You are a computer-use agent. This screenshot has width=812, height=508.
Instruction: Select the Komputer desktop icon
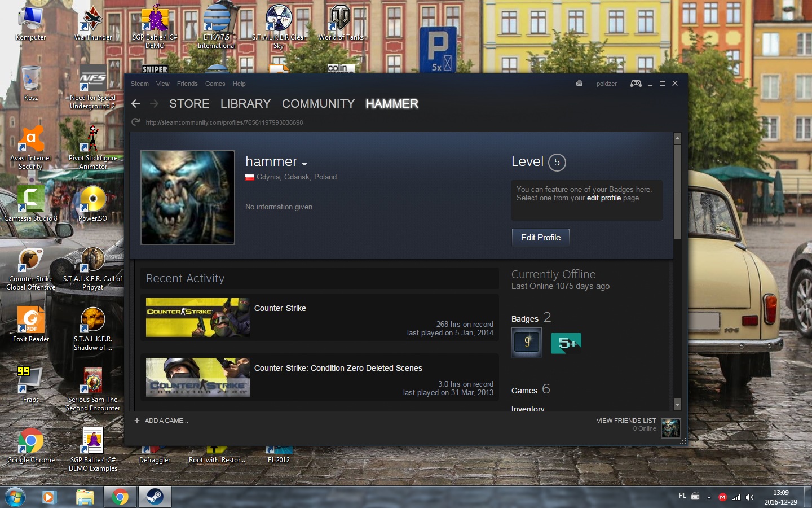pyautogui.click(x=30, y=23)
